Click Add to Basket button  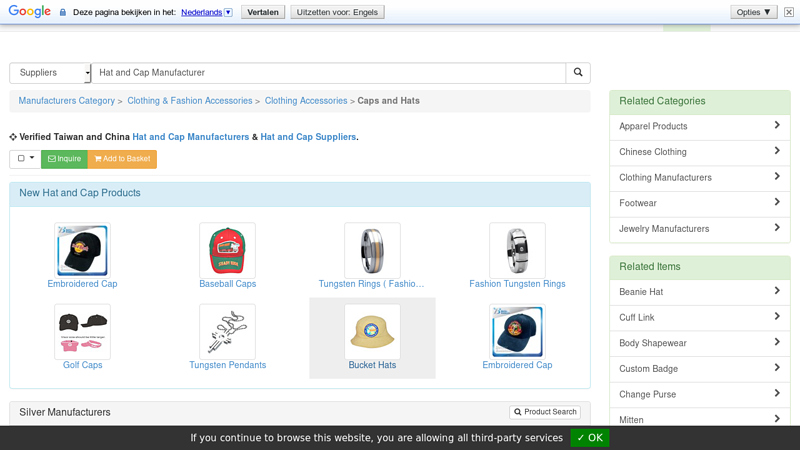(122, 159)
